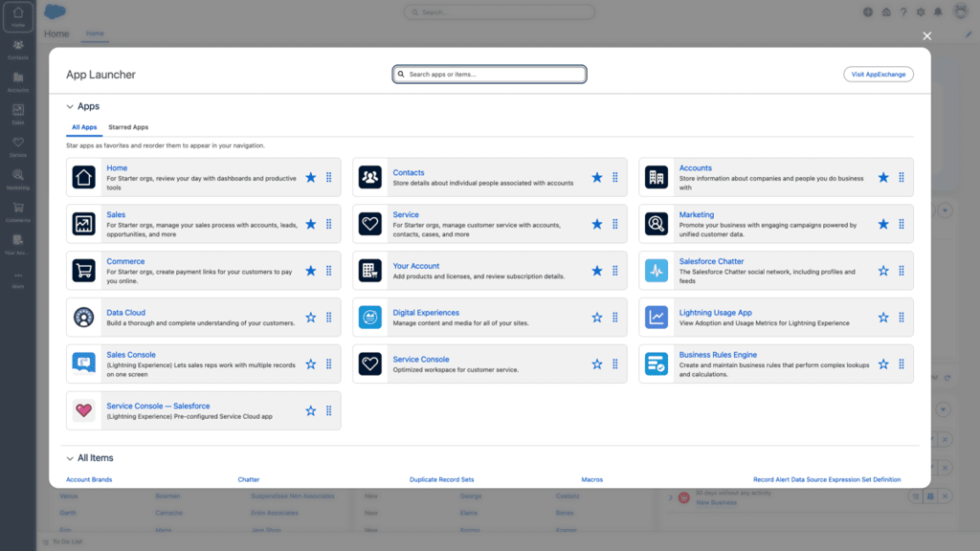
Task: Switch to the All Apps tab
Action: [84, 127]
